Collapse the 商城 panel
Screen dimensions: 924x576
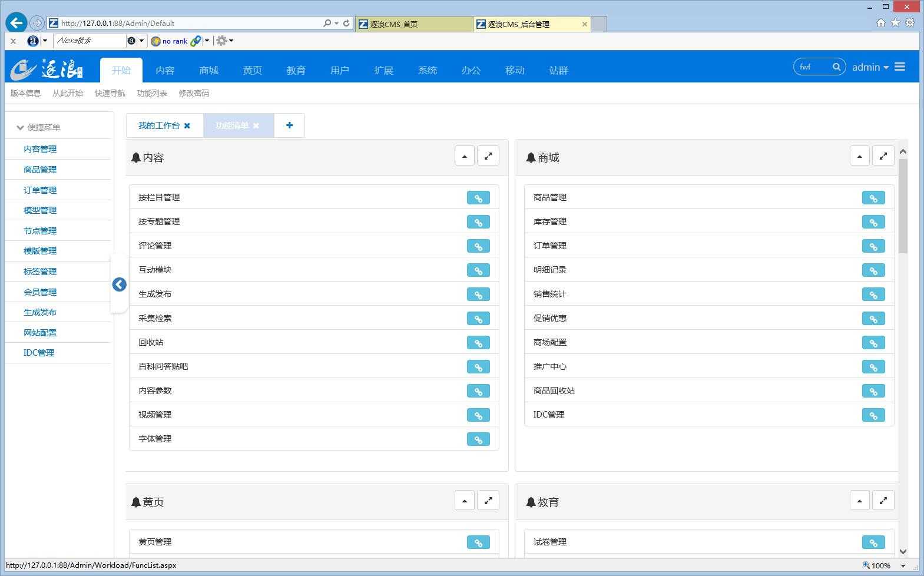point(860,156)
